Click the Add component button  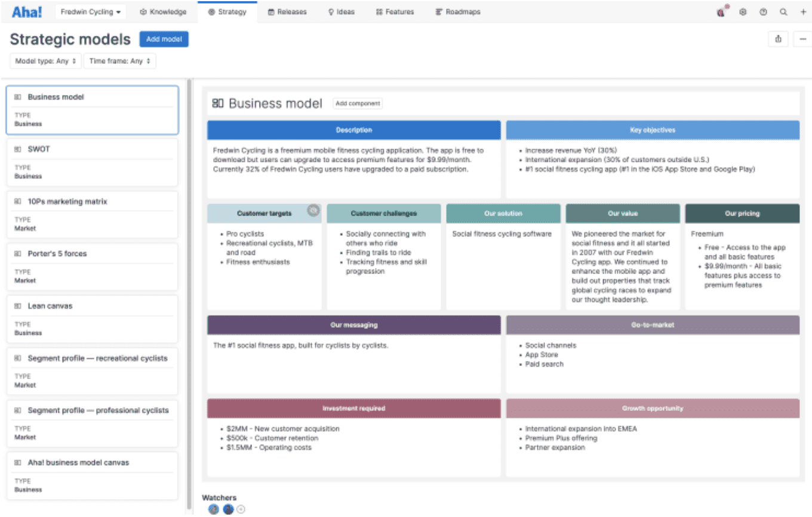(x=357, y=103)
